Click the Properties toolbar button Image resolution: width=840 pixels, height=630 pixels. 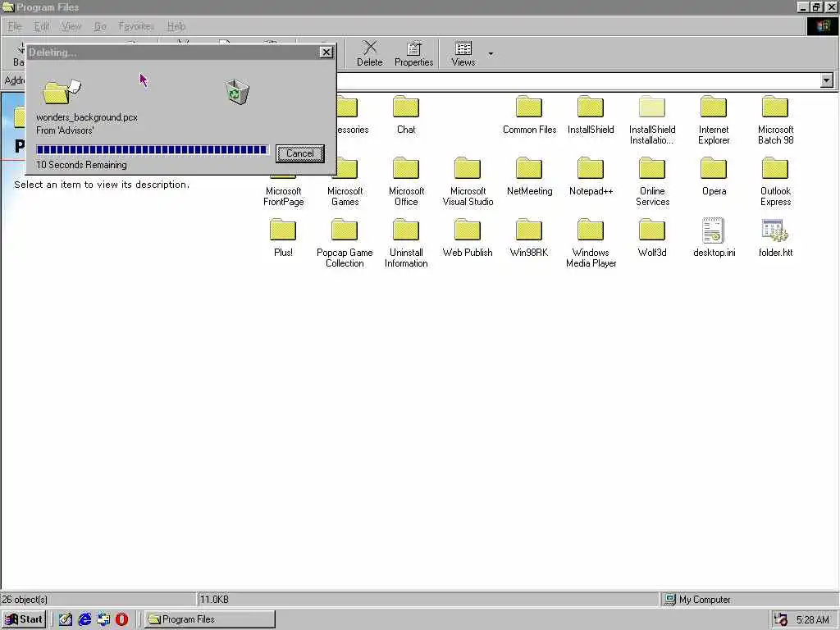[x=413, y=53]
